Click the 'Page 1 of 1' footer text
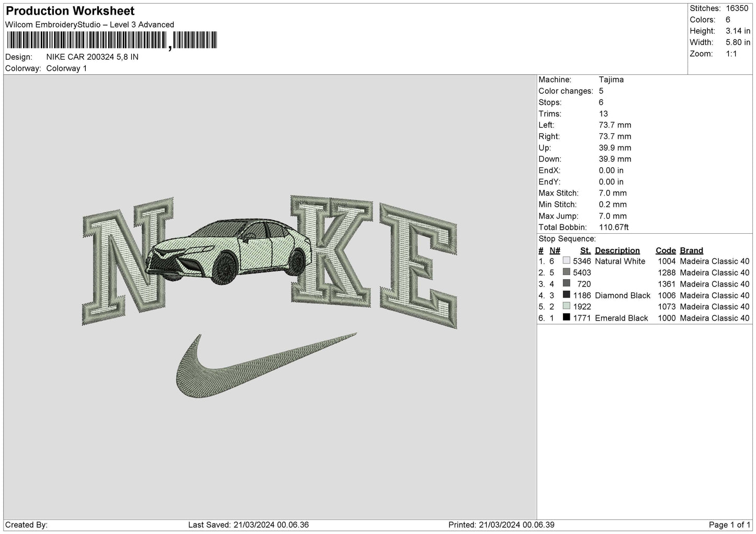Image resolution: width=756 pixels, height=534 pixels. [x=730, y=525]
